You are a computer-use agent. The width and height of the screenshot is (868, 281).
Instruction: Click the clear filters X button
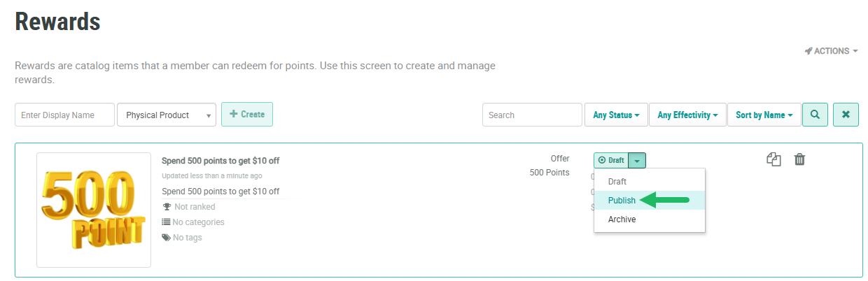coord(846,115)
